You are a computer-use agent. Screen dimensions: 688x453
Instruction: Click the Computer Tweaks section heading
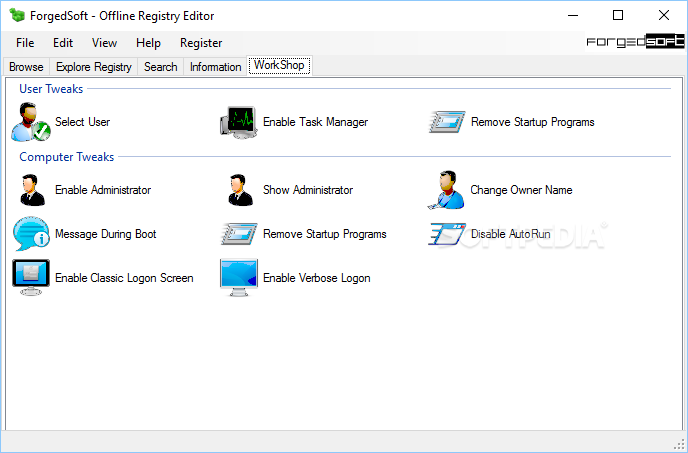[67, 157]
